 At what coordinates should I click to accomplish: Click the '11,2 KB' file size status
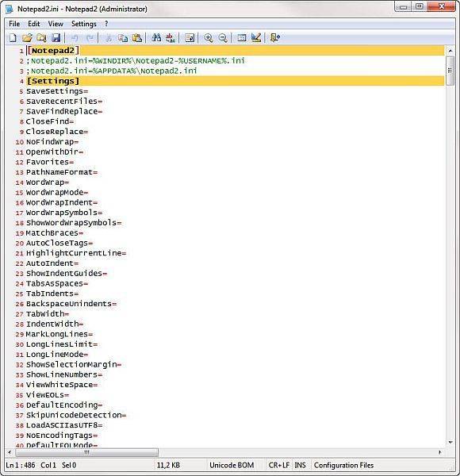pos(168,465)
